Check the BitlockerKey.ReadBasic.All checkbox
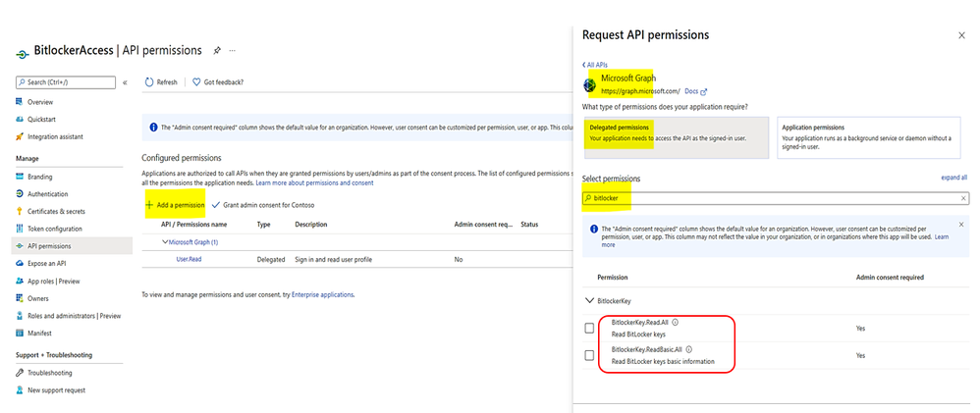The height and width of the screenshot is (413, 980). (589, 355)
